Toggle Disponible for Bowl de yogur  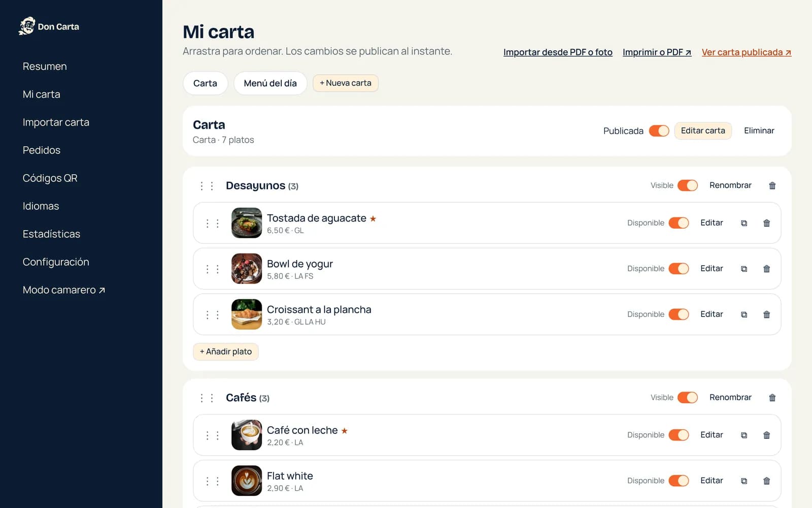pyautogui.click(x=679, y=269)
